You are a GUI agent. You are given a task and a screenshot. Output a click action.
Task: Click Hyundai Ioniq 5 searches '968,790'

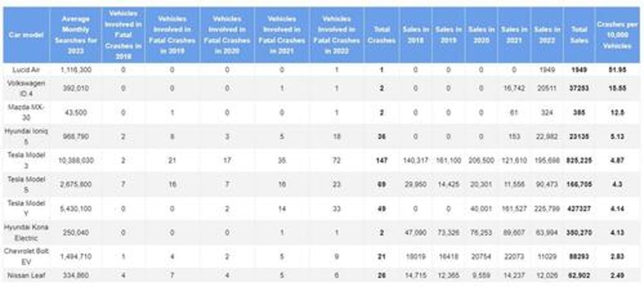(76, 137)
